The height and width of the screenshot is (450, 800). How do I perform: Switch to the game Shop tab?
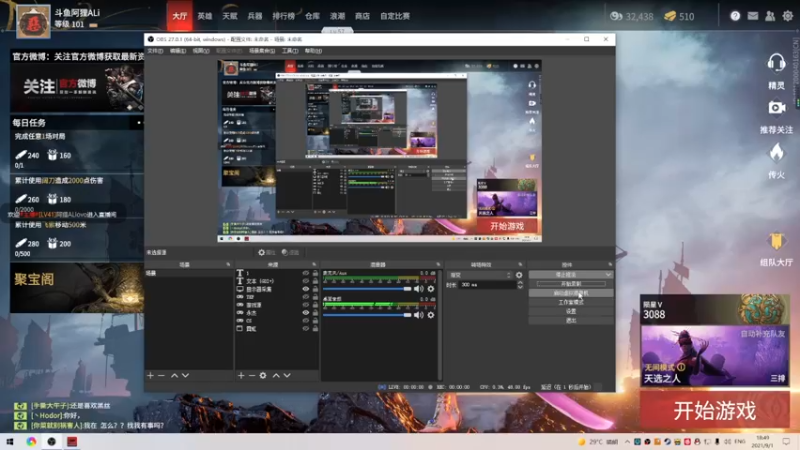362,16
